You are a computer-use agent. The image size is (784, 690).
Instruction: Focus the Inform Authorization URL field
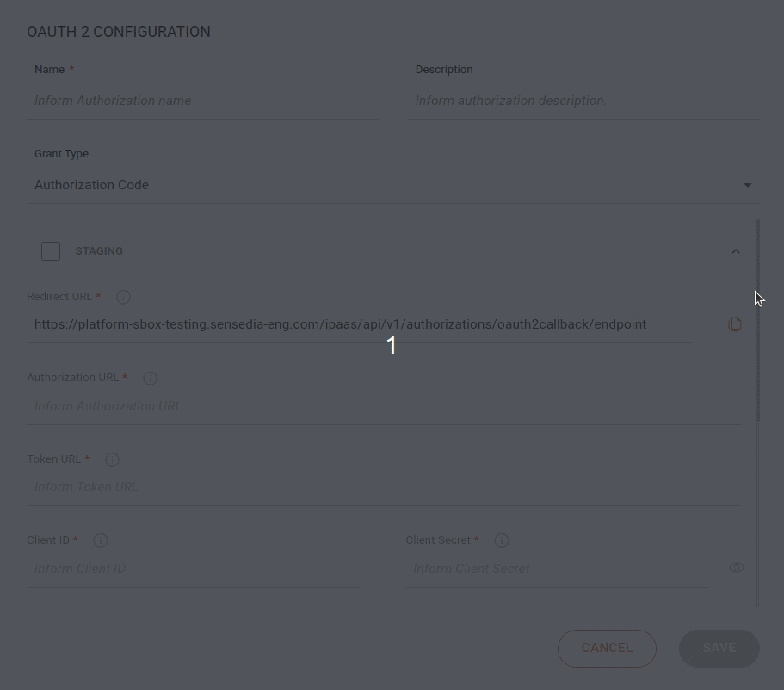pyautogui.click(x=384, y=406)
